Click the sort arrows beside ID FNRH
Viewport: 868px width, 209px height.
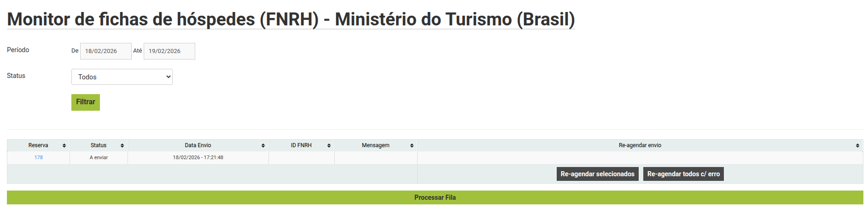(x=329, y=145)
